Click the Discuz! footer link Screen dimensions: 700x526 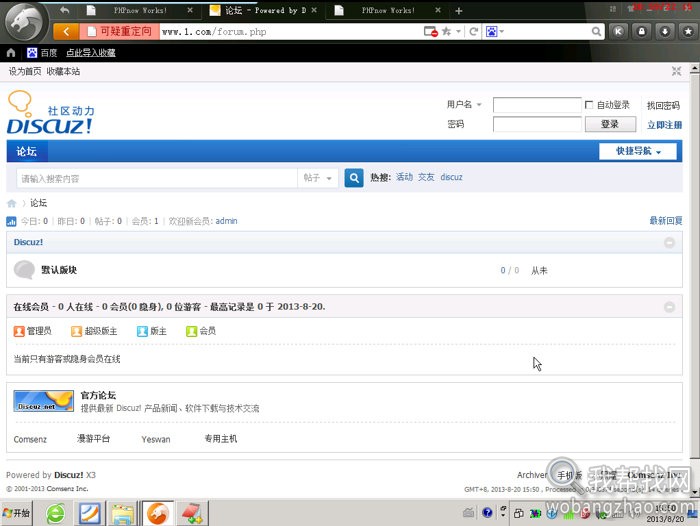(69, 475)
